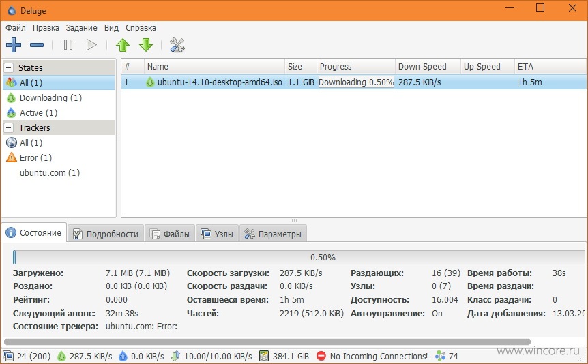Click the 7.1 MiB (7.1 MiB) downloaded value

(138, 273)
